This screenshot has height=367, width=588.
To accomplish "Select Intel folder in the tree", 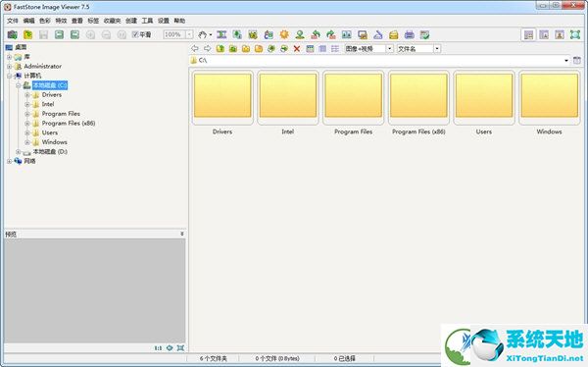I will 48,104.
